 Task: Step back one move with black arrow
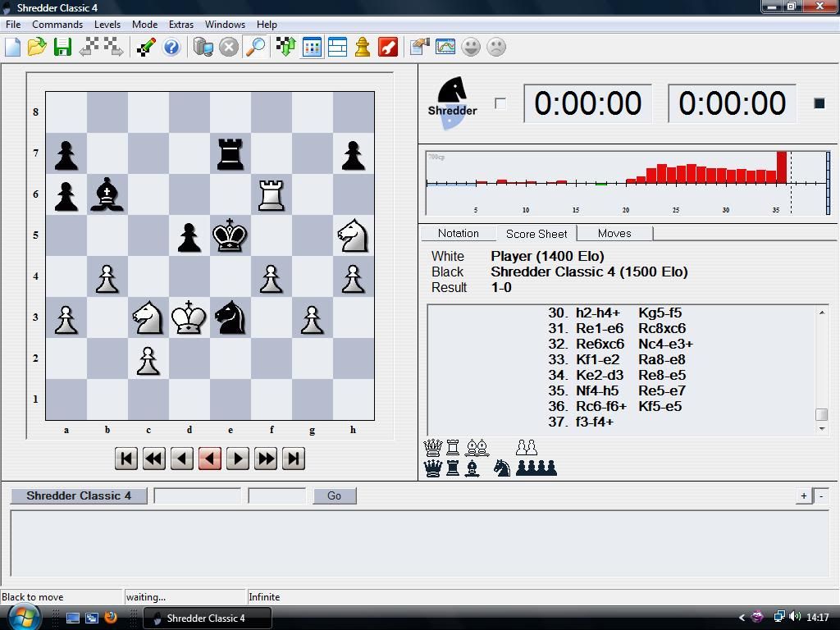[182, 459]
